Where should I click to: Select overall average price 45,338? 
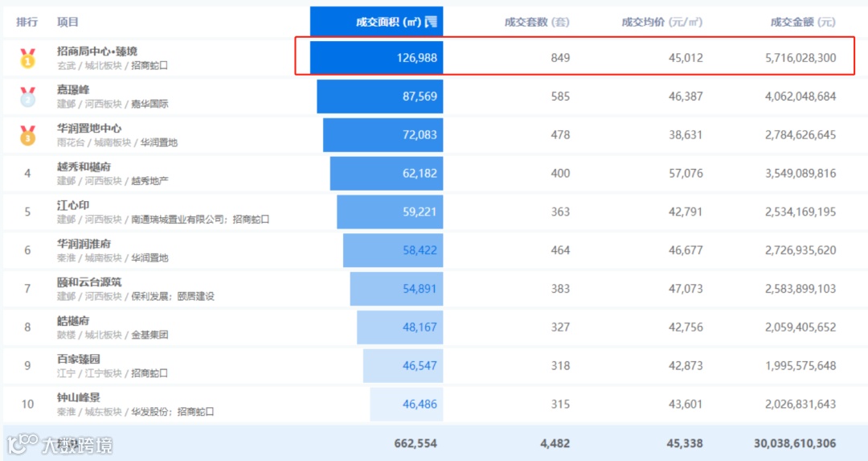(685, 443)
